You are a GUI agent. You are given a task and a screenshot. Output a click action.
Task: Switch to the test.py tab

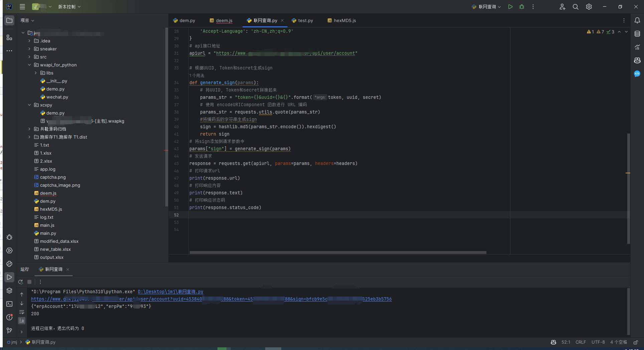[302, 20]
